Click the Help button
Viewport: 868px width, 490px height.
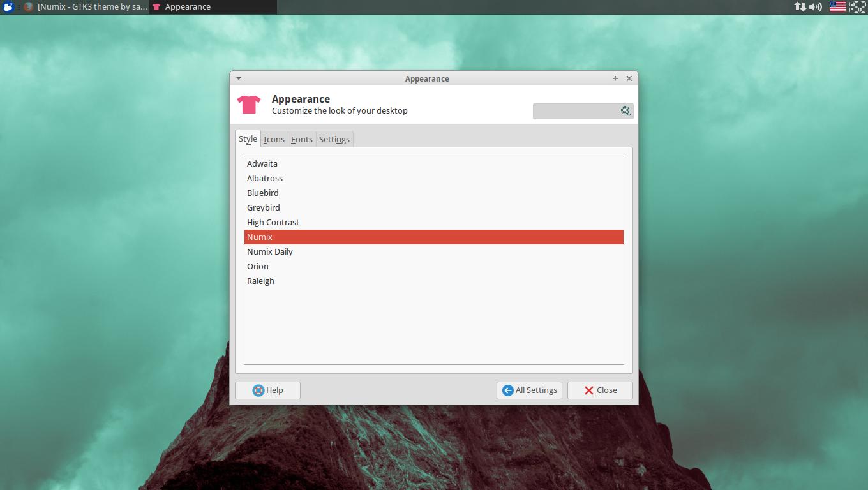point(267,390)
